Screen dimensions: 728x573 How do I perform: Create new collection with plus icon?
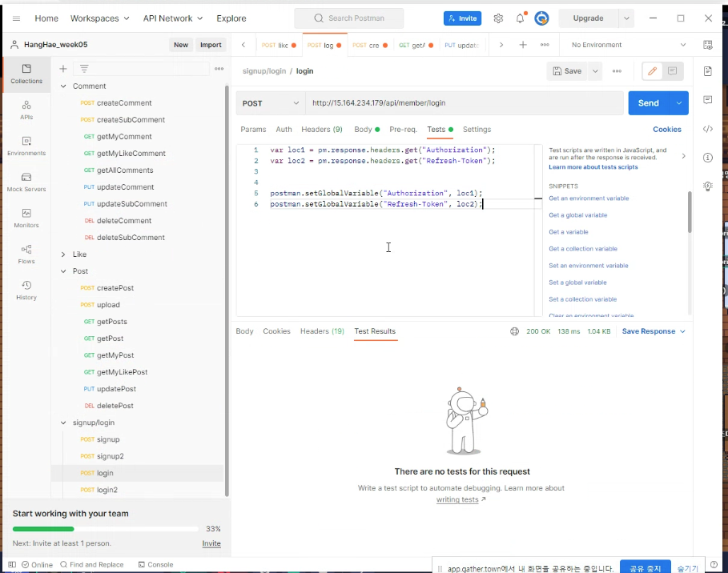(x=63, y=69)
